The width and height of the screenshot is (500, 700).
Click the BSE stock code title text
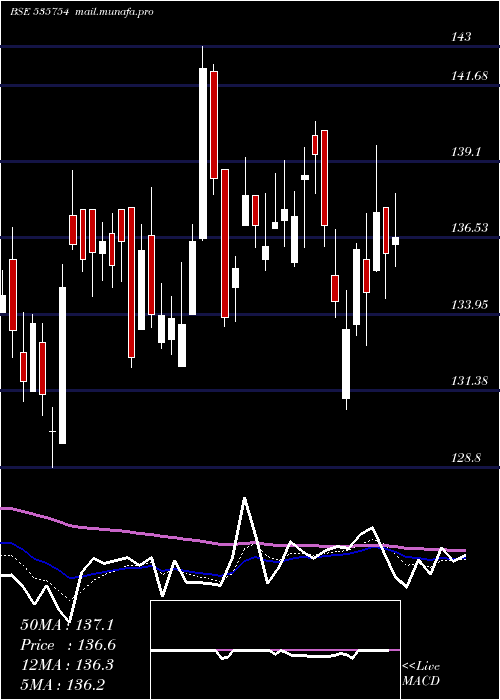tap(39, 12)
